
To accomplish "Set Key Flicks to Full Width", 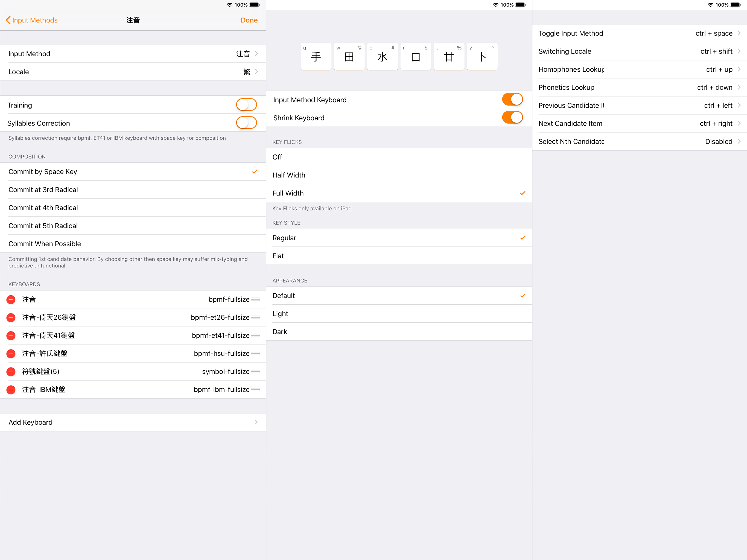I will click(x=399, y=193).
